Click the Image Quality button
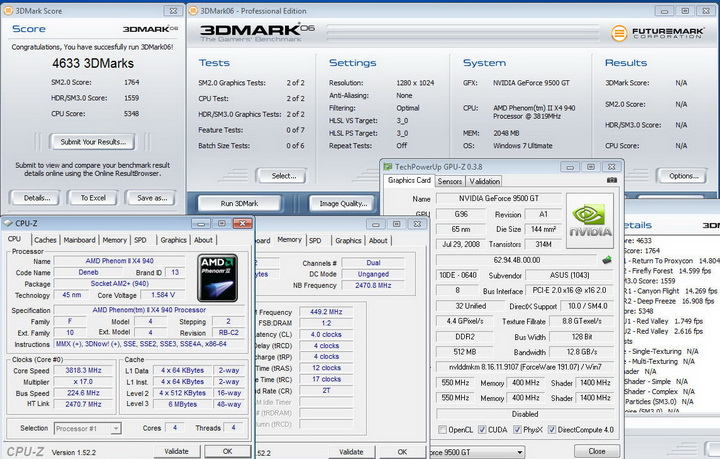 click(343, 203)
